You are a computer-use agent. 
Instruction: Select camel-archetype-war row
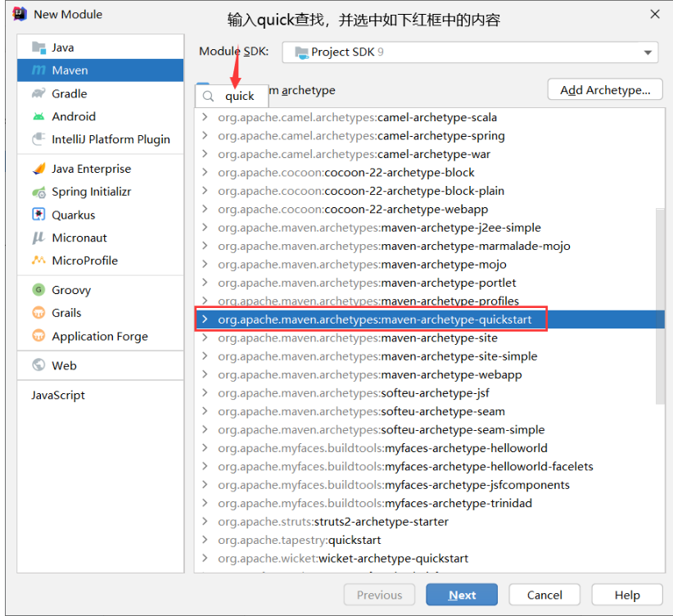point(429,154)
